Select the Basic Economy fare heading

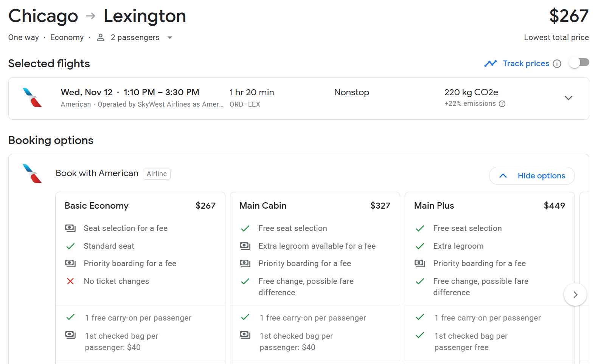click(x=96, y=206)
